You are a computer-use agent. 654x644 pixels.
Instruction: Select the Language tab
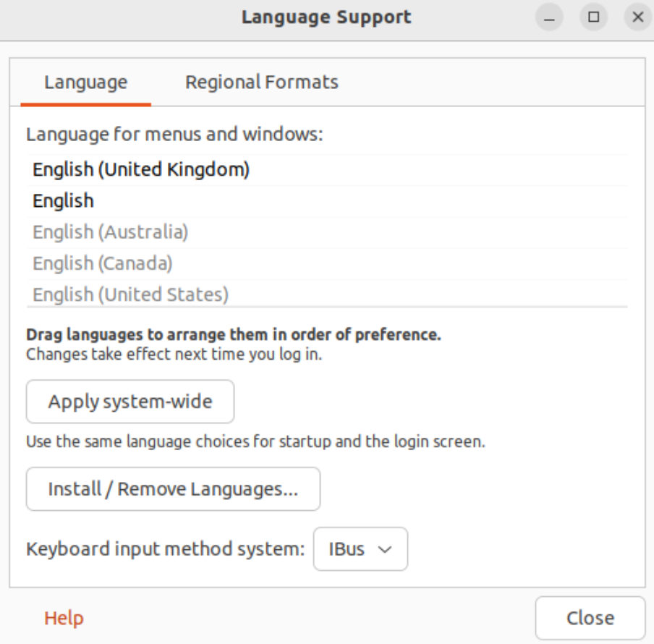point(85,82)
